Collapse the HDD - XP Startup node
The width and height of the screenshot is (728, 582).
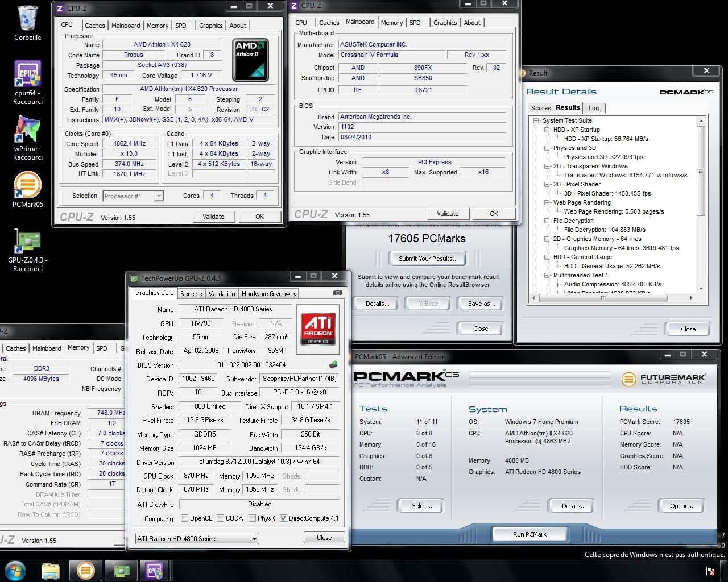click(547, 130)
